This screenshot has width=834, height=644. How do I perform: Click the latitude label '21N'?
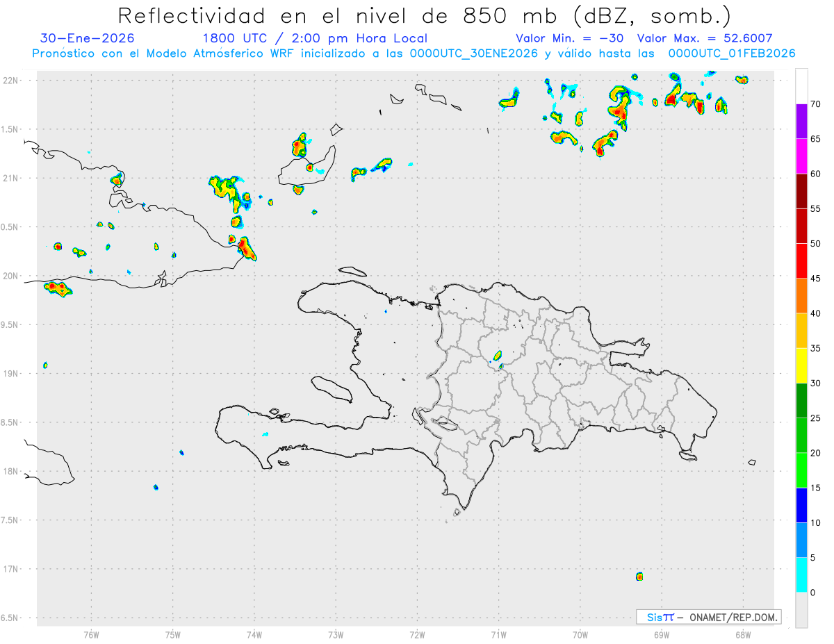12,178
